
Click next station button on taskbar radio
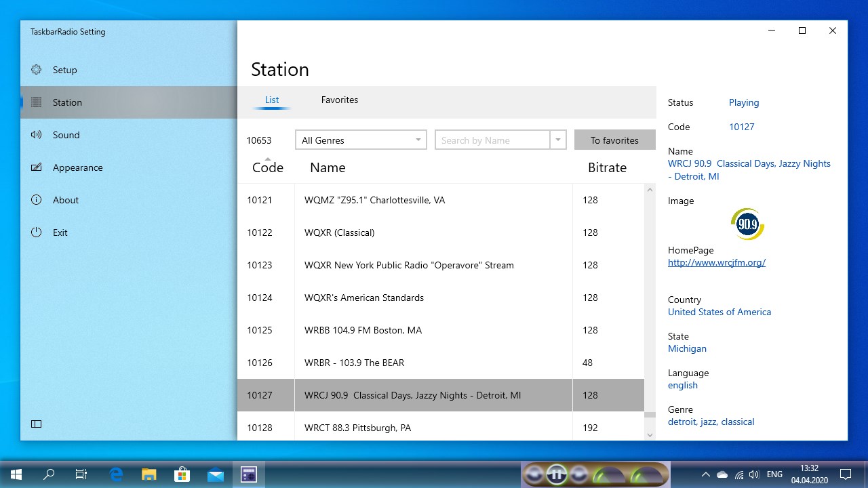[x=578, y=474]
